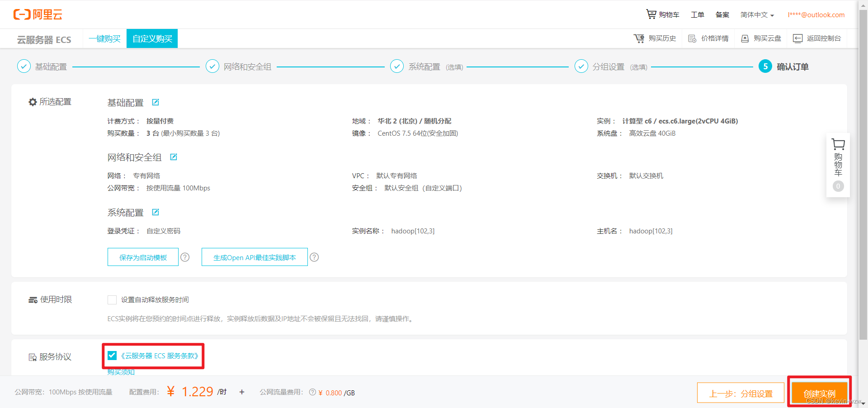Open 工单 in the top navigation
Image resolution: width=868 pixels, height=408 pixels.
pyautogui.click(x=697, y=14)
